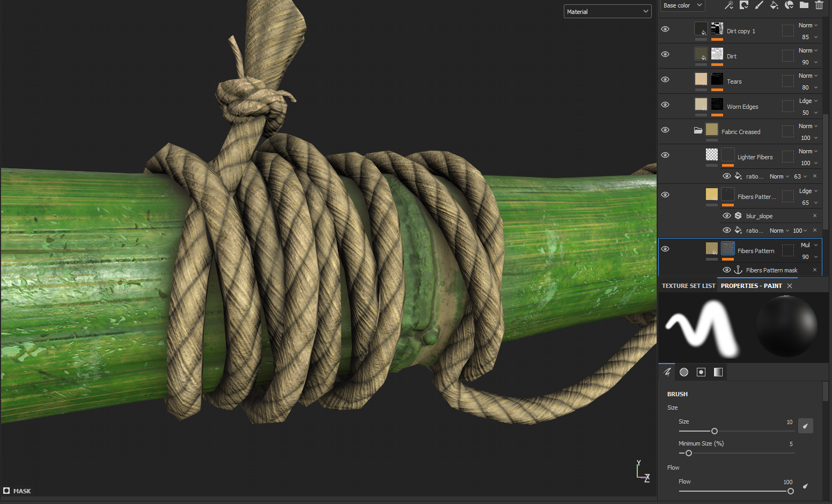832x504 pixels.
Task: Close the Properties - Paint tab
Action: coord(790,286)
